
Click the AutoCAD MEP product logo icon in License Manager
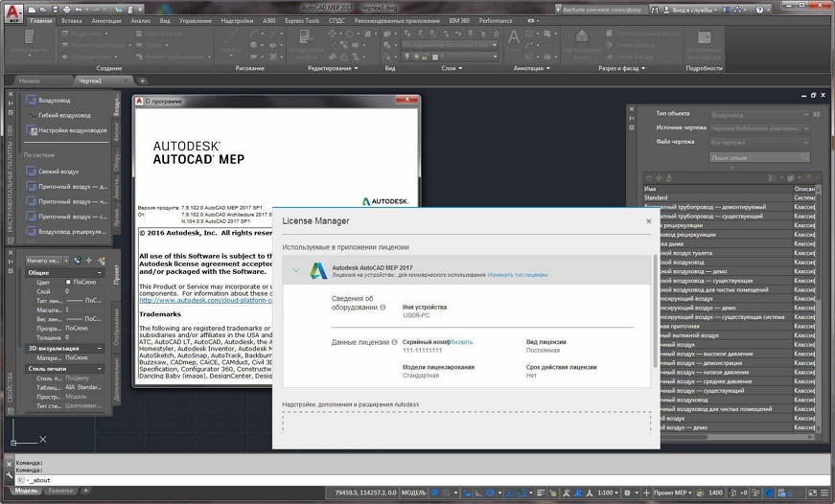coord(318,271)
